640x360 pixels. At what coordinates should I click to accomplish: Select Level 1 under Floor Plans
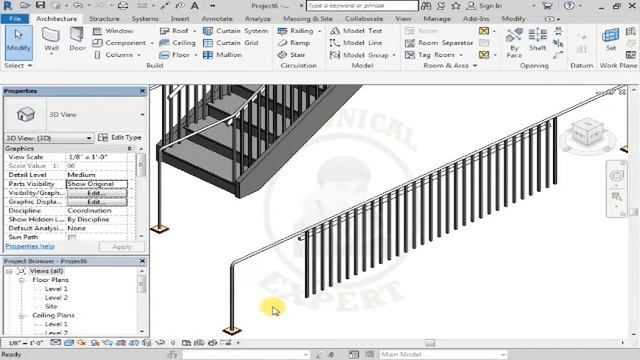click(x=56, y=289)
